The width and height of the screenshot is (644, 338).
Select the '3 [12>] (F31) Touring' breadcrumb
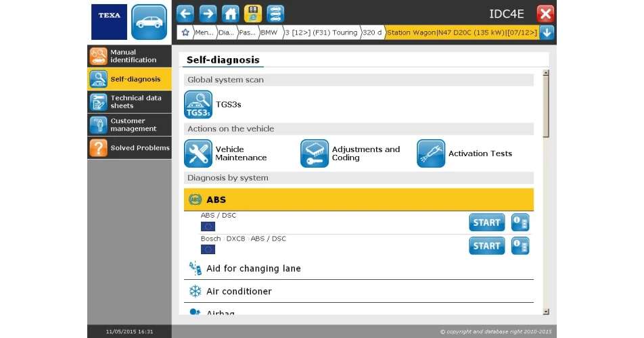pos(321,32)
